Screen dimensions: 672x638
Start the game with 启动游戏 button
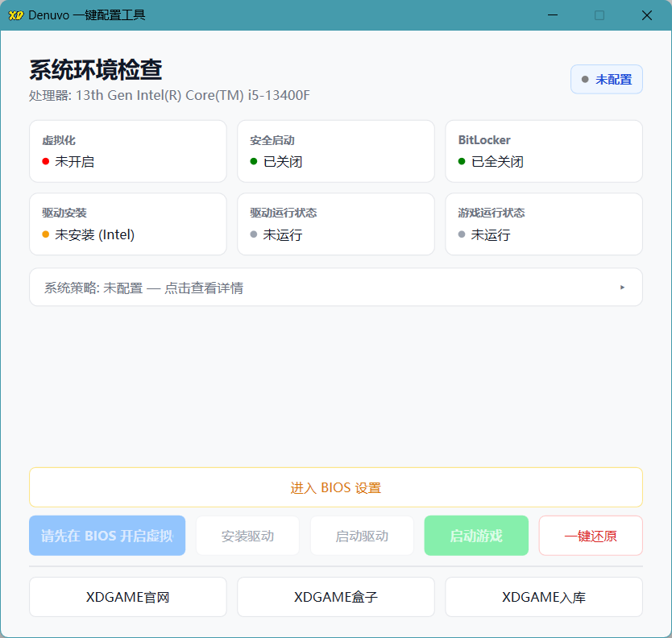coord(476,536)
